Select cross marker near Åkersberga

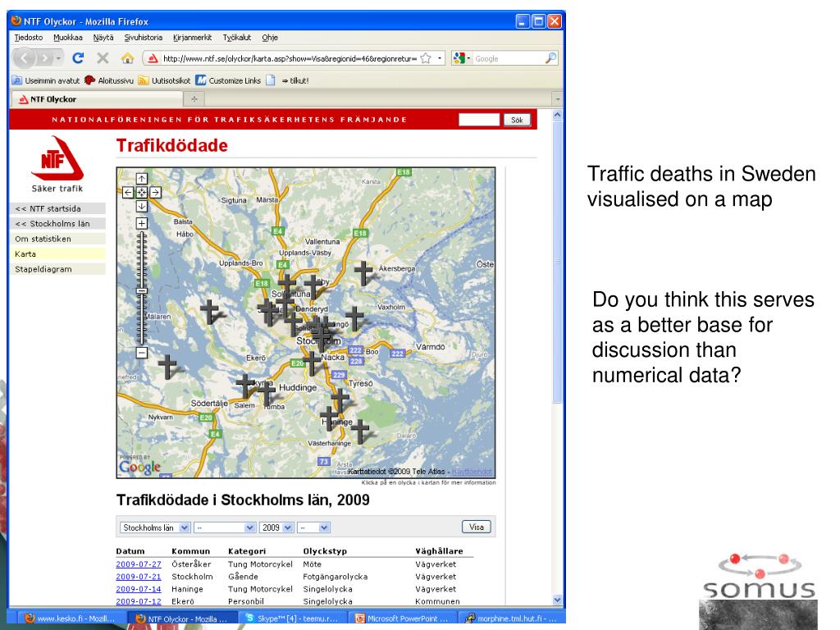point(363,272)
